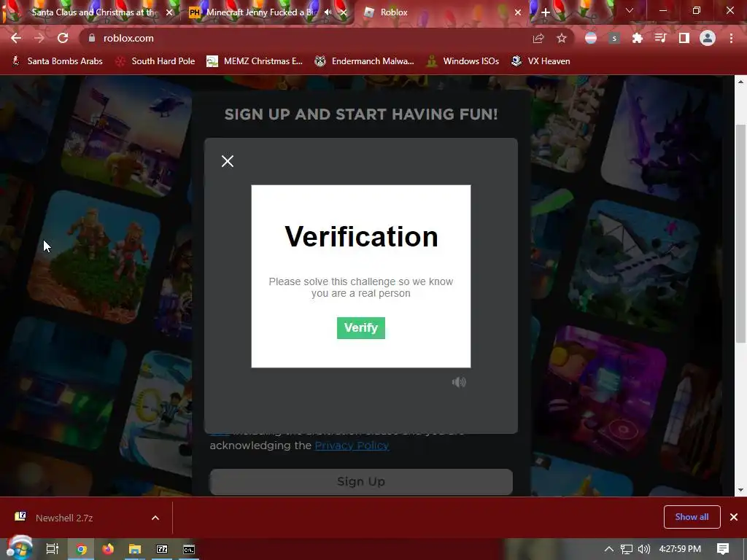The width and height of the screenshot is (747, 560).
Task: Open the MEMZ Christmas bookmark
Action: [255, 61]
